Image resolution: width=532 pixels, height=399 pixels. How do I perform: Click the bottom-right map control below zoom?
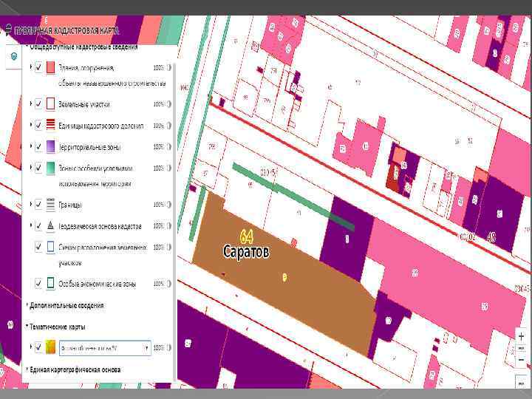[x=521, y=383]
